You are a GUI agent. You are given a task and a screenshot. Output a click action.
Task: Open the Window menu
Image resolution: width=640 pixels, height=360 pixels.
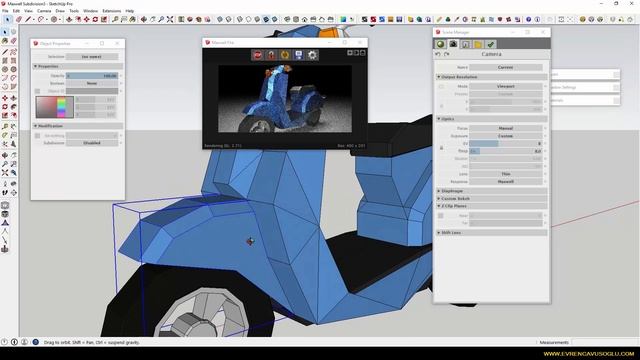(90, 11)
